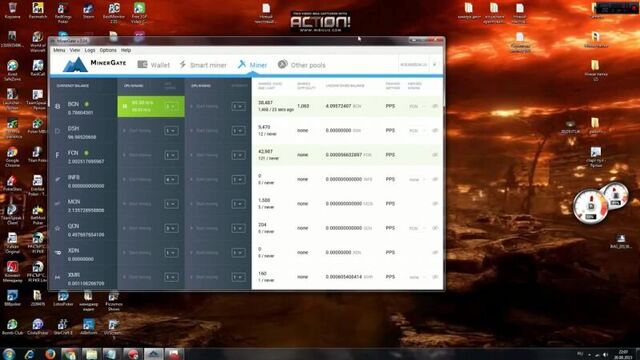Open BCN CPU cores dropdown
Screen dimensions: 640x360
pos(171,107)
